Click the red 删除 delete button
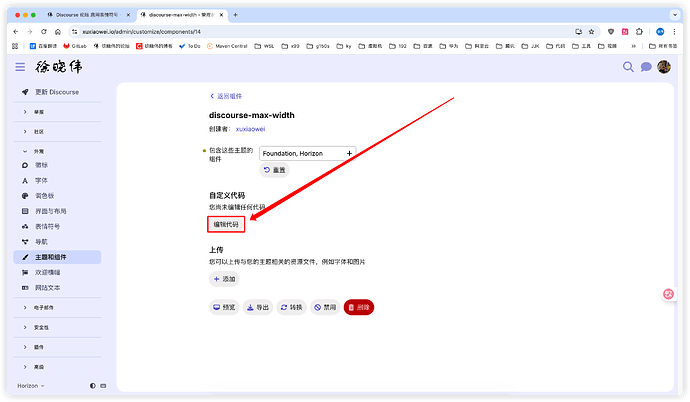690x402 pixels. pyautogui.click(x=358, y=307)
